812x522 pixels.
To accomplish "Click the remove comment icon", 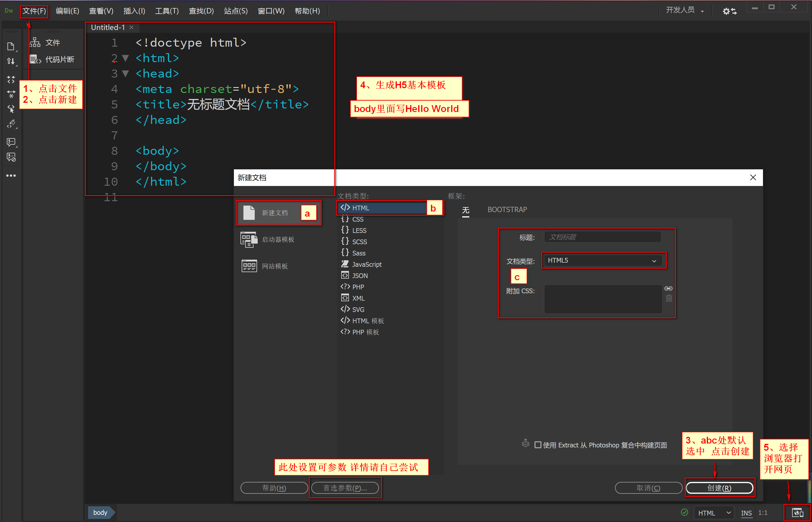I will click(x=11, y=157).
